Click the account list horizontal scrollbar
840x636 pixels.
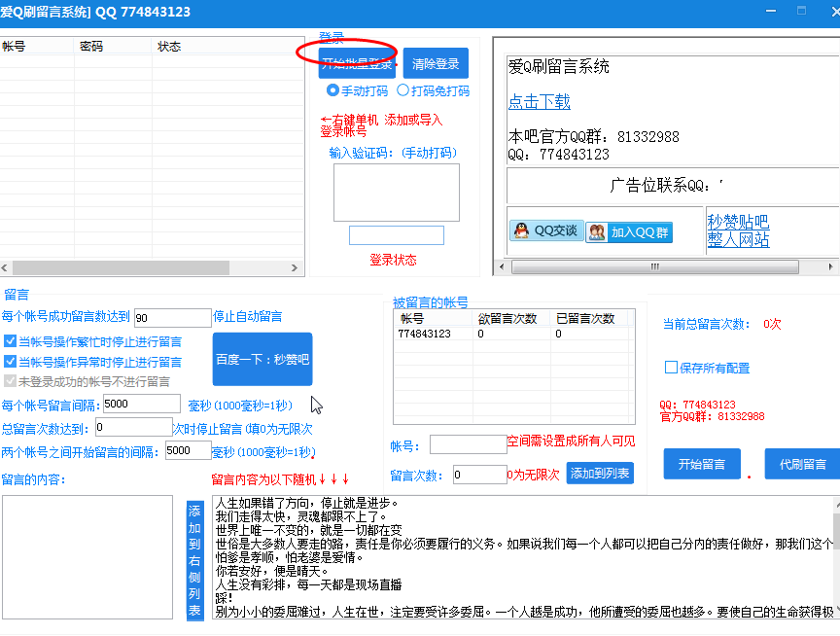click(122, 267)
